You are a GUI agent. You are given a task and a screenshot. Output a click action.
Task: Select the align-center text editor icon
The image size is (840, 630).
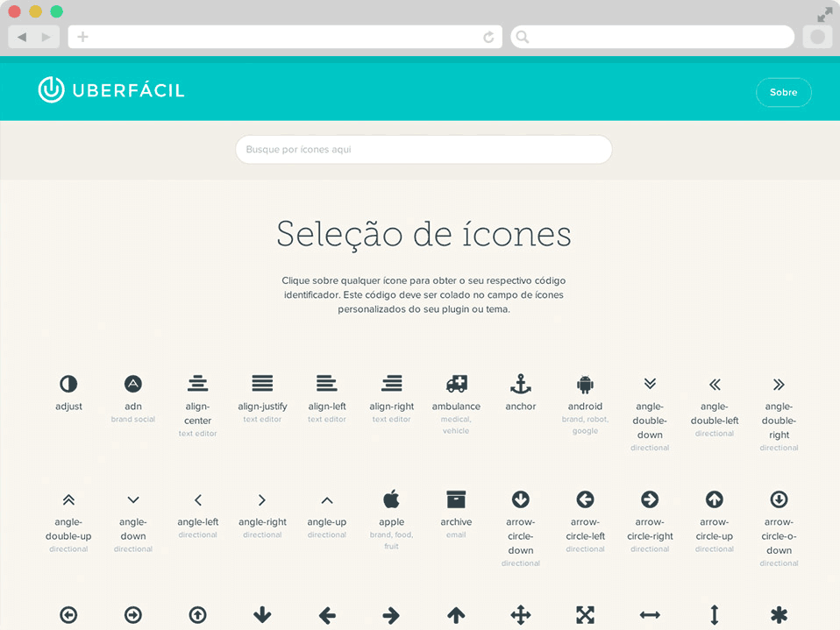[x=197, y=384]
